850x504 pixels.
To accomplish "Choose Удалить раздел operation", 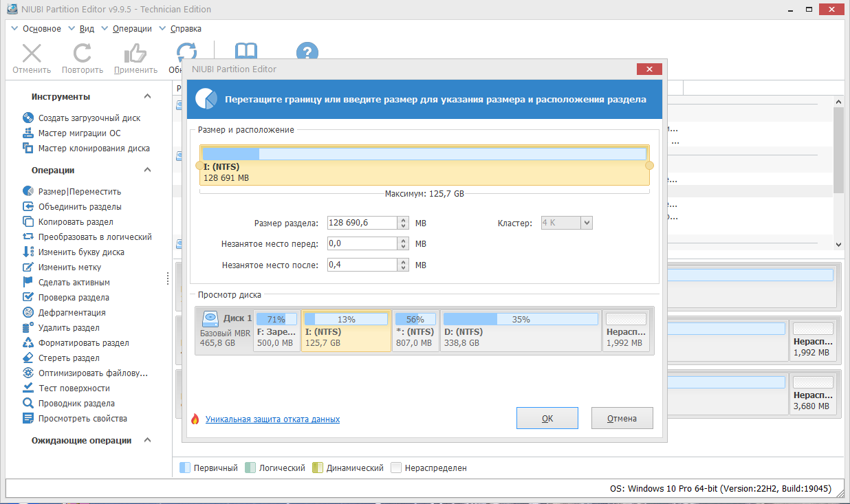I will (62, 328).
